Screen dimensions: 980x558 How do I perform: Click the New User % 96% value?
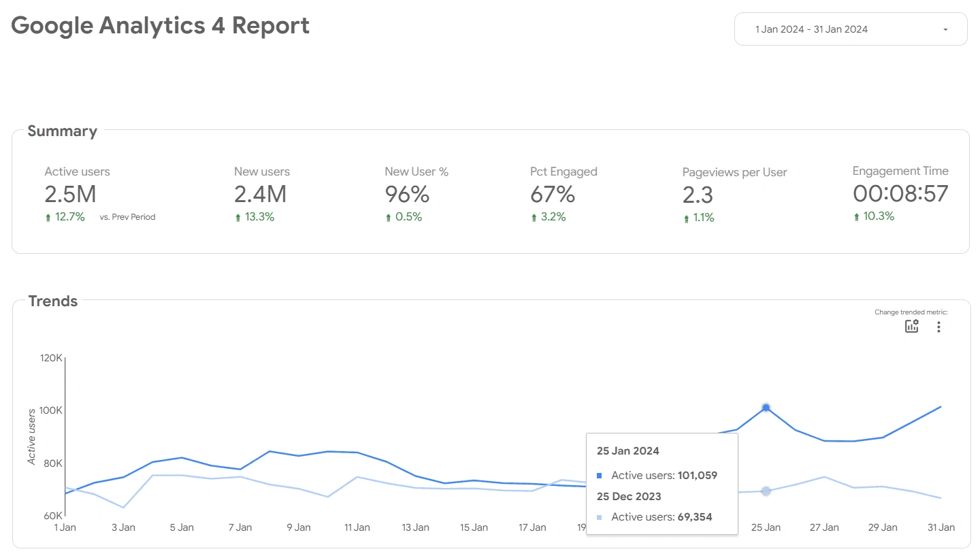coord(407,195)
